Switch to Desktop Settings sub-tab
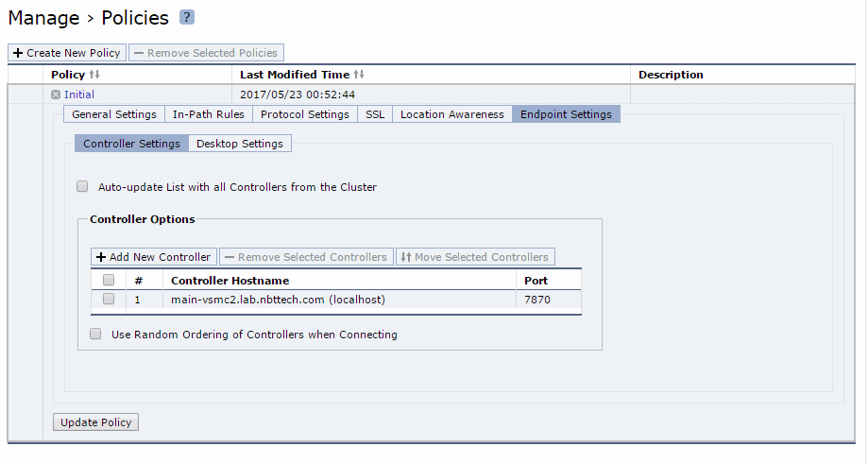 coord(240,144)
